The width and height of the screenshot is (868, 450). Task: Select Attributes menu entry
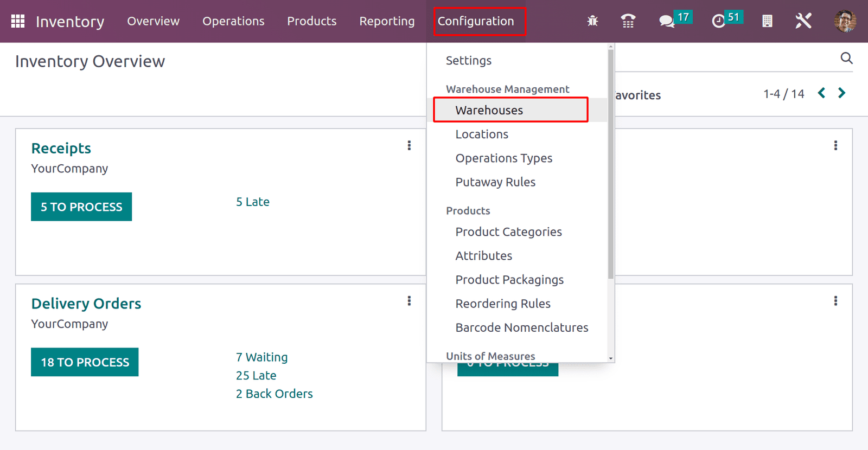484,256
